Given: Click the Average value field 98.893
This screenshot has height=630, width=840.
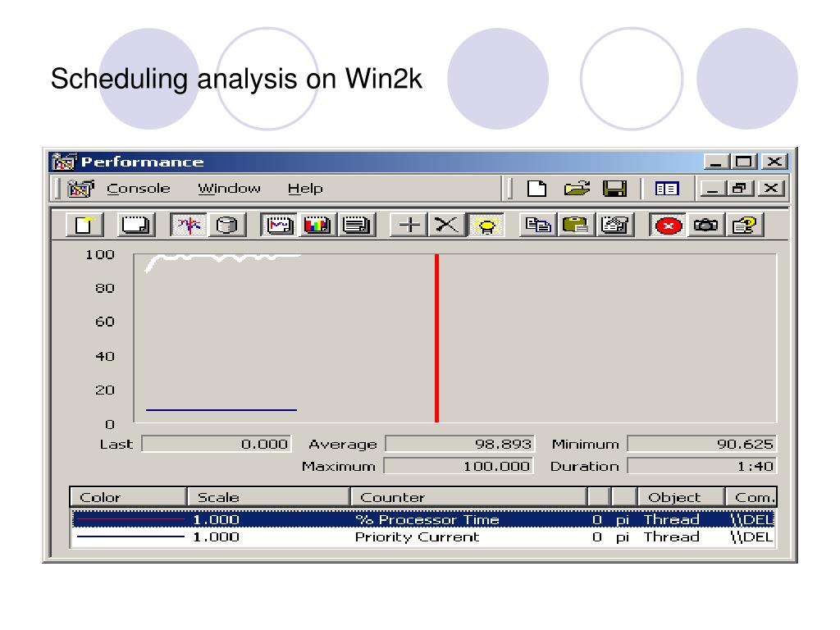Looking at the screenshot, I should 459,444.
